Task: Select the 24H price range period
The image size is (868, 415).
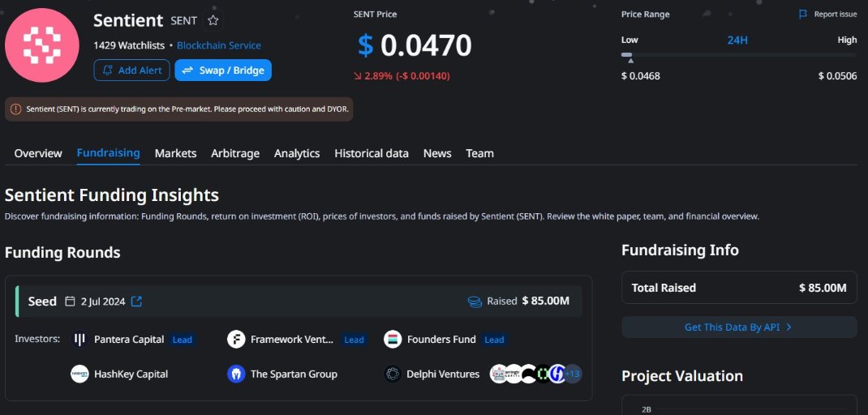Action: pyautogui.click(x=737, y=40)
